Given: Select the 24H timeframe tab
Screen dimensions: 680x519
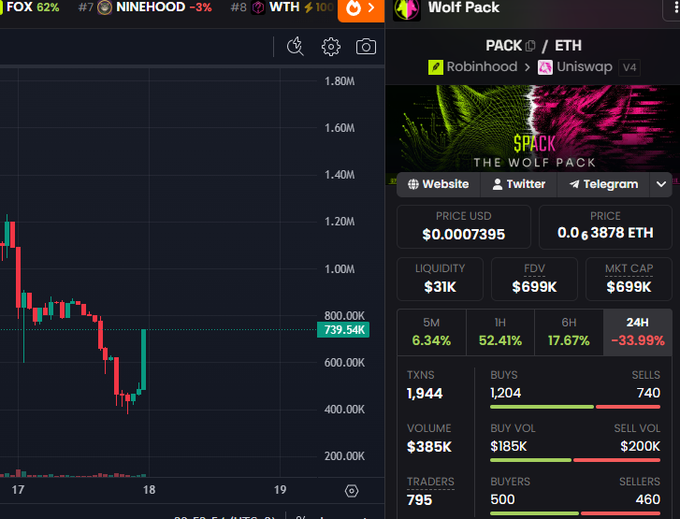Looking at the screenshot, I should click(x=638, y=332).
